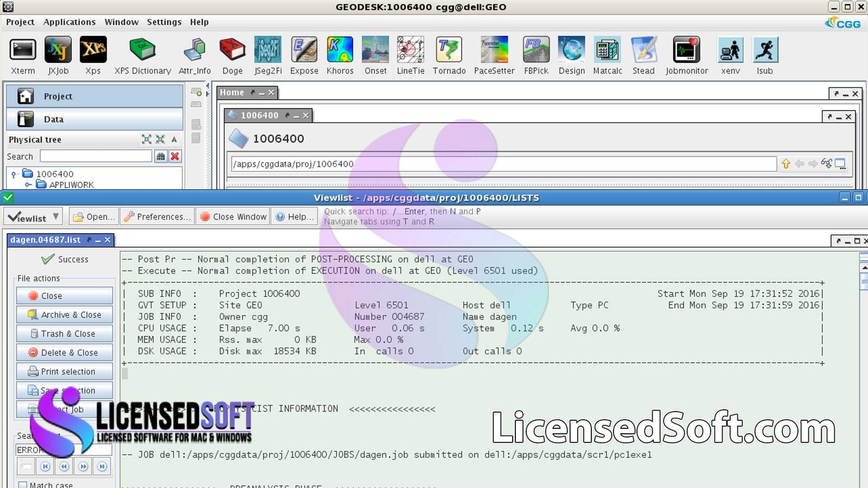
Task: Select the Project panel header
Action: (x=95, y=97)
